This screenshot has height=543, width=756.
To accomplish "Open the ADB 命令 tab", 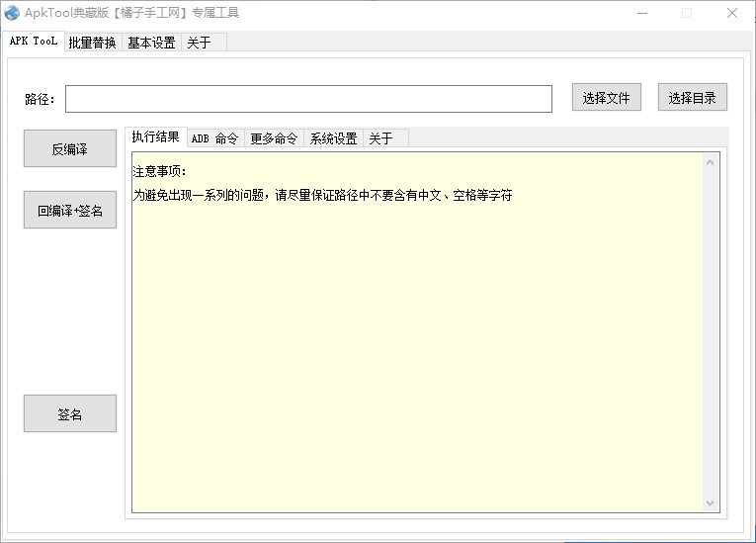I will click(x=215, y=138).
